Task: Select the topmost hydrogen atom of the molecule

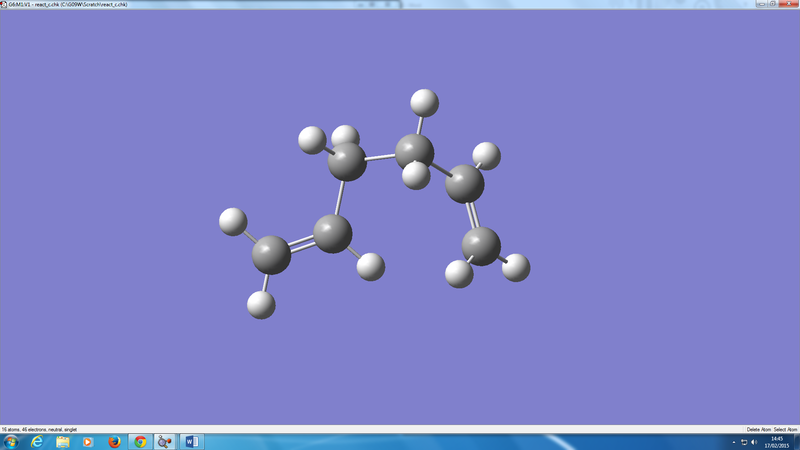Action: pyautogui.click(x=424, y=103)
